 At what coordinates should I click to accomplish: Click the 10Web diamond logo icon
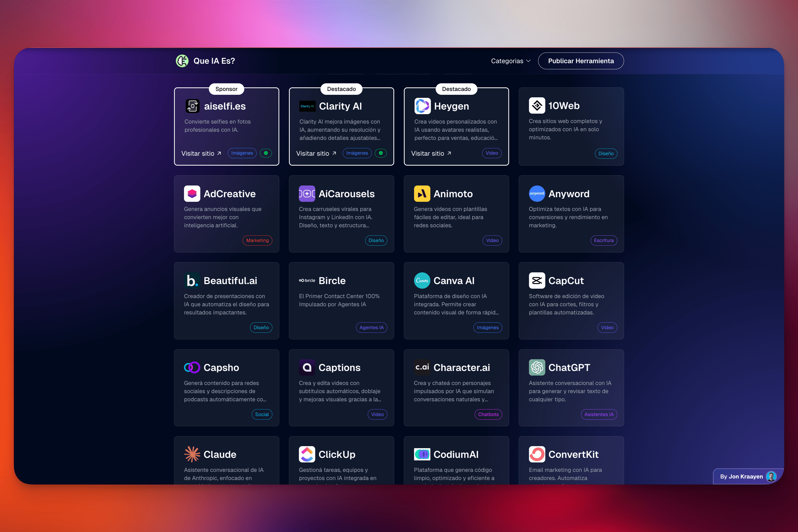pos(537,105)
